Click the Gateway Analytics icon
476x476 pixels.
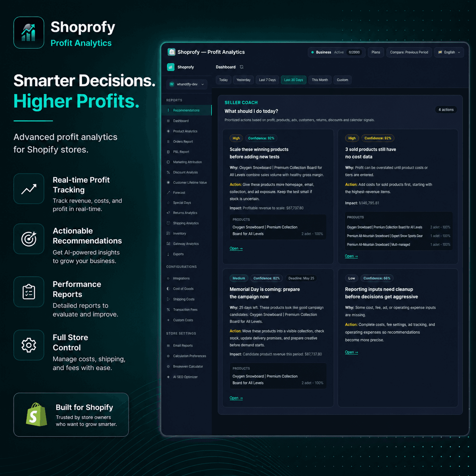click(x=168, y=244)
